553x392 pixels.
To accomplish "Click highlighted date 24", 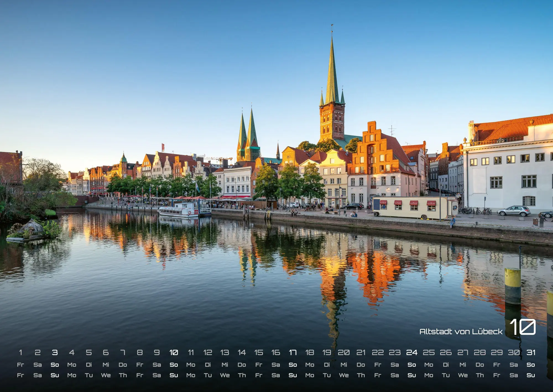I will (412, 352).
